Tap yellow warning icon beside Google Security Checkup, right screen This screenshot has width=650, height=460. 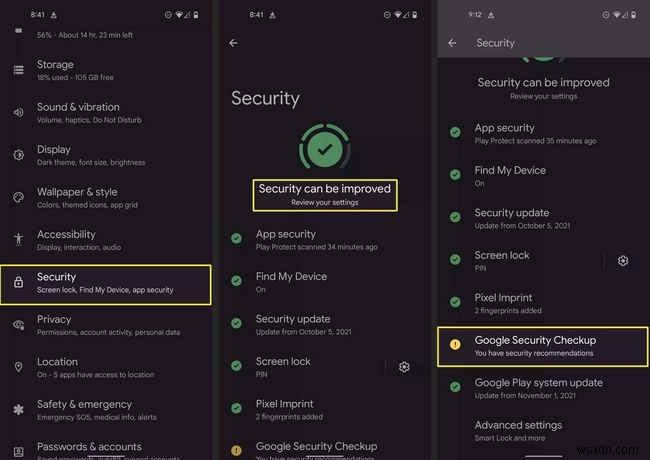tap(455, 344)
